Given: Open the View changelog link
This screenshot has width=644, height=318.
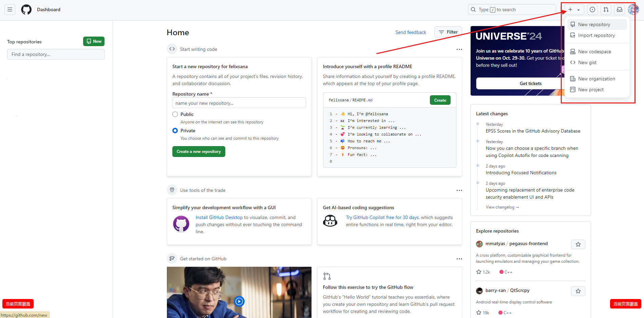Looking at the screenshot, I should click(502, 207).
